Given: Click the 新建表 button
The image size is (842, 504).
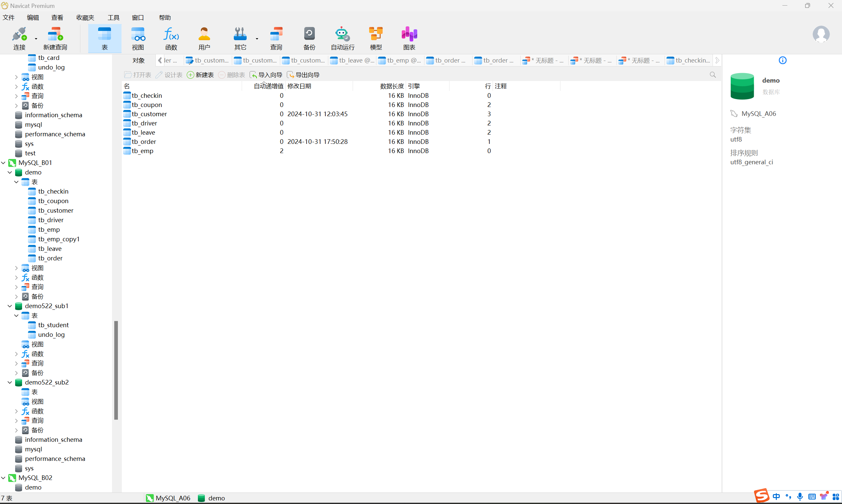Looking at the screenshot, I should [x=201, y=75].
